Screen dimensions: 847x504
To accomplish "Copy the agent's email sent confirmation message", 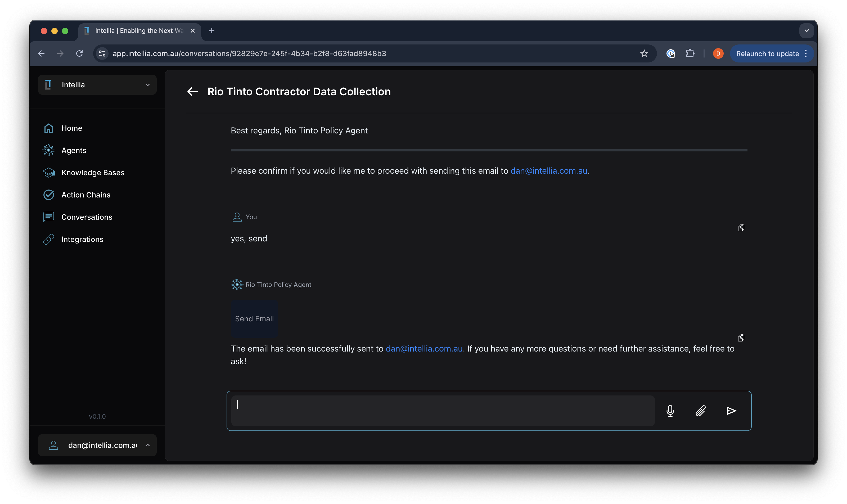I will [x=741, y=337].
